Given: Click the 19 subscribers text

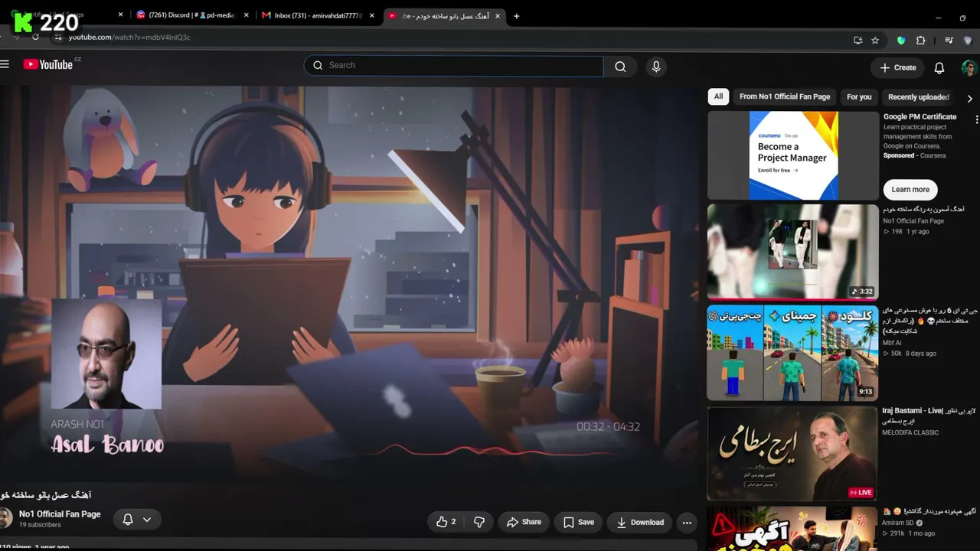Looking at the screenshot, I should tap(39, 525).
